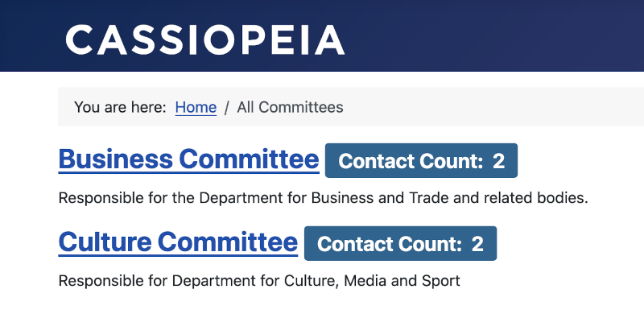
Task: Click the 'You are here:' breadcrumb label
Action: coord(120,107)
